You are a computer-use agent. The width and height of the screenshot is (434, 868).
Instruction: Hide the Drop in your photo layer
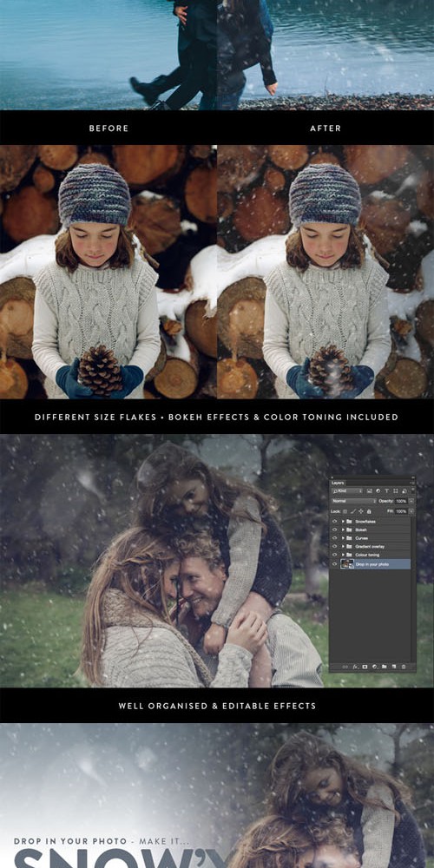(334, 564)
